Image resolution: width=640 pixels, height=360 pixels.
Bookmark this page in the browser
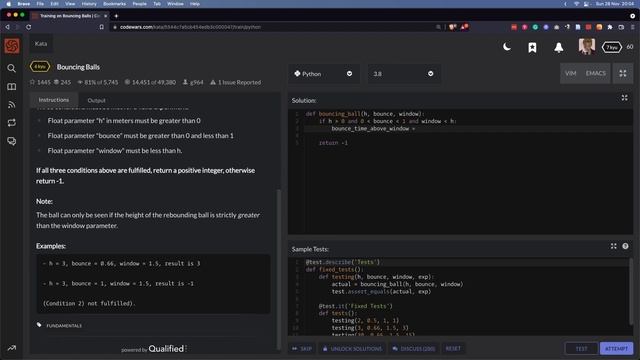[x=101, y=27]
